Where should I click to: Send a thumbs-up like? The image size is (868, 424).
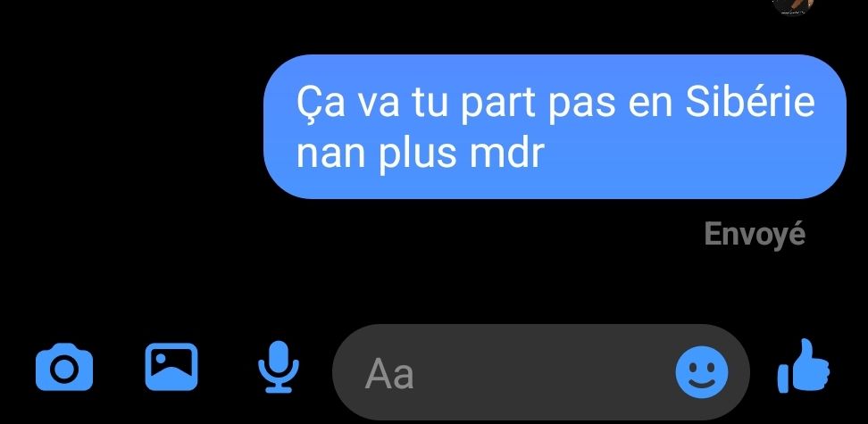pyautogui.click(x=804, y=367)
